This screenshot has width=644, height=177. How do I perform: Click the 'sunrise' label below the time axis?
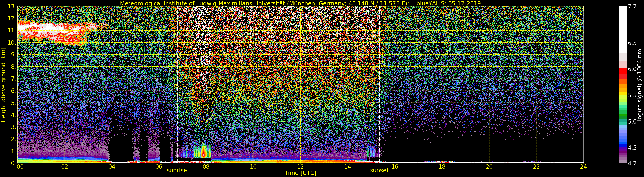coord(177,171)
